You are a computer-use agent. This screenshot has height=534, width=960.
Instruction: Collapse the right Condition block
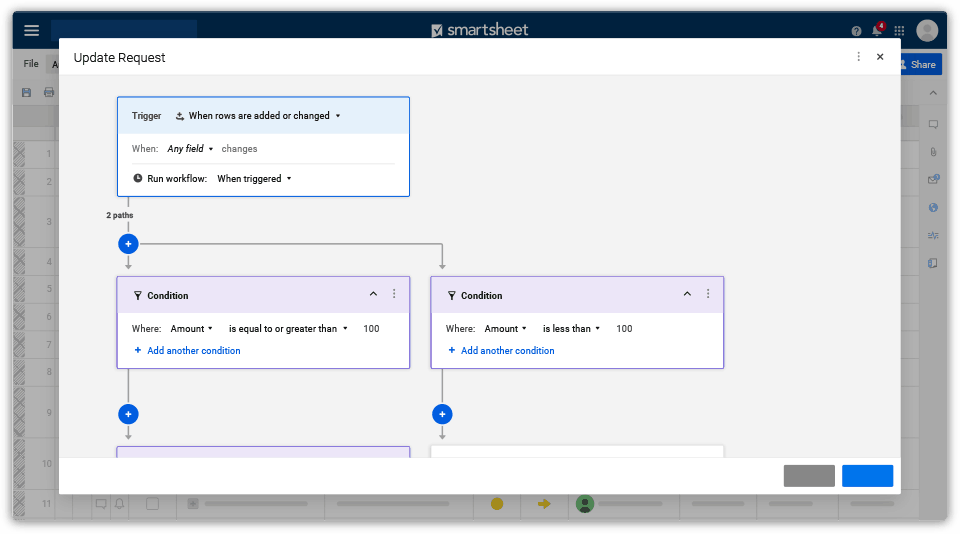[687, 295]
